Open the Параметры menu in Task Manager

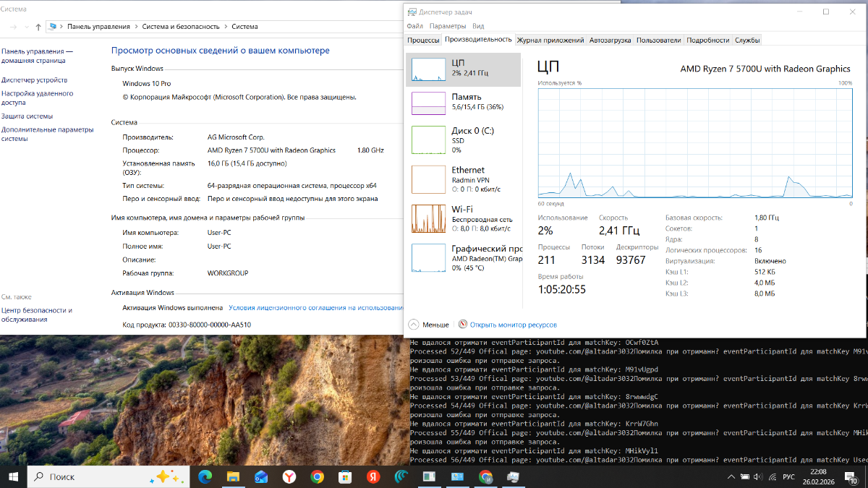[x=448, y=26]
